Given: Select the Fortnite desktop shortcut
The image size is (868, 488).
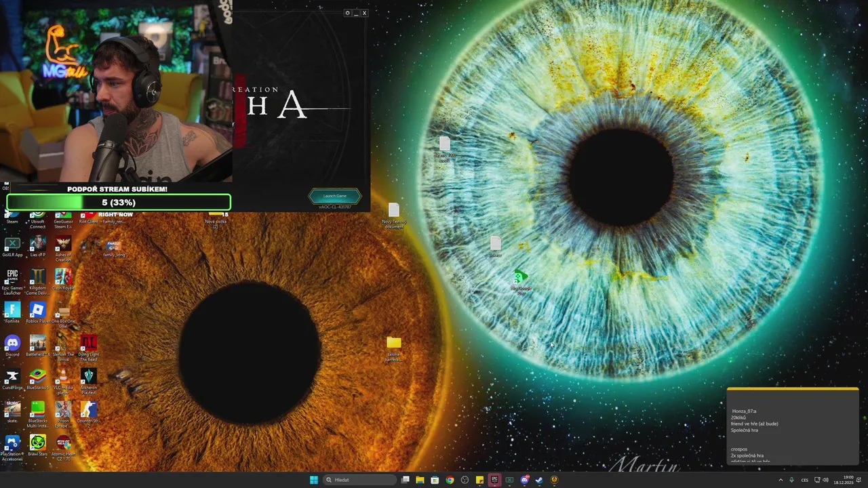Looking at the screenshot, I should [x=12, y=313].
